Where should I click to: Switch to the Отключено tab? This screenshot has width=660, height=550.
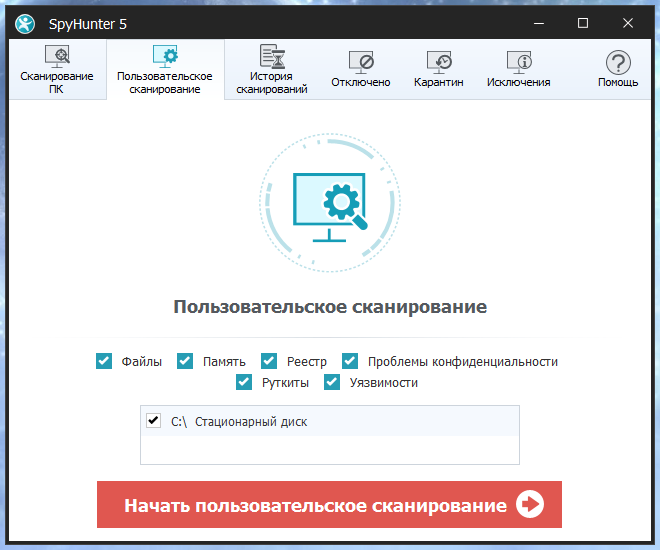click(361, 70)
